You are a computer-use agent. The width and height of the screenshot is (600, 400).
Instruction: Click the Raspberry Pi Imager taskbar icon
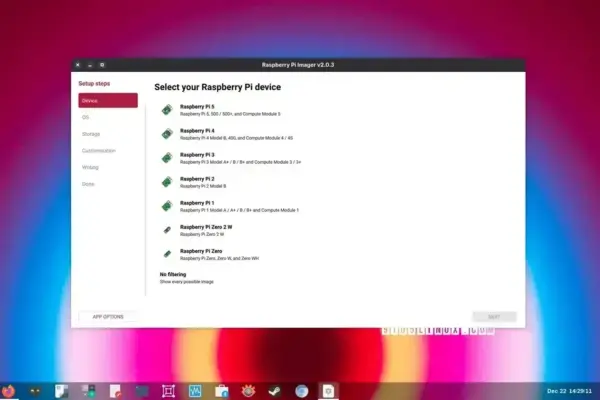(328, 391)
